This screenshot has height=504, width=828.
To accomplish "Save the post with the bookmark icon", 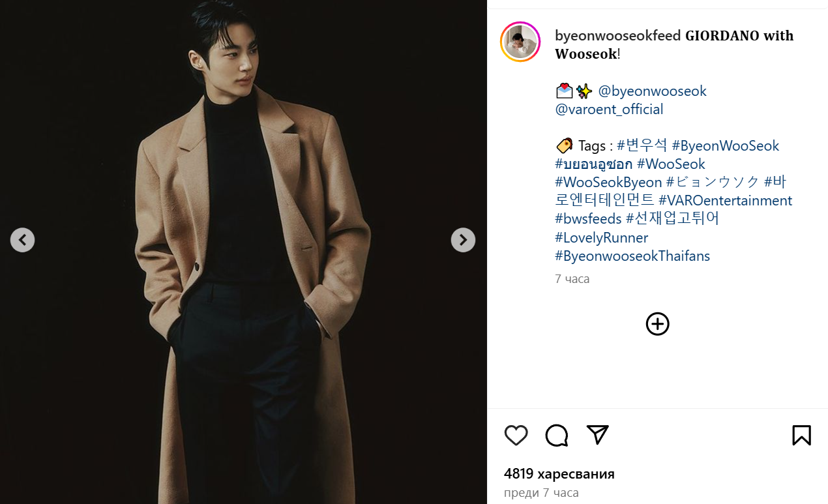I will [x=801, y=435].
